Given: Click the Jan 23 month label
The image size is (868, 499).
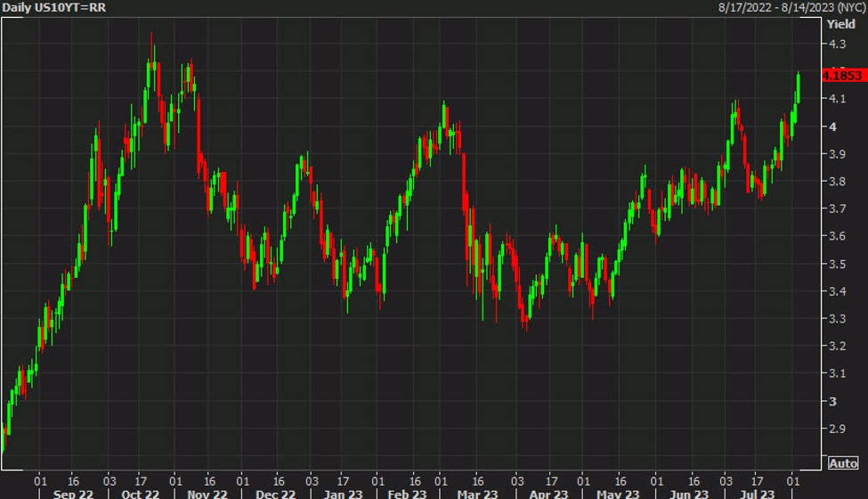Looking at the screenshot, I should pos(343,494).
